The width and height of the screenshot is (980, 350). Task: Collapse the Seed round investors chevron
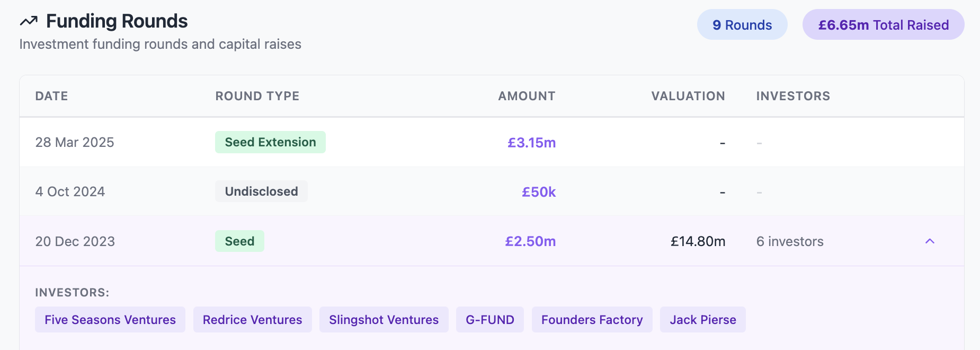pyautogui.click(x=930, y=241)
